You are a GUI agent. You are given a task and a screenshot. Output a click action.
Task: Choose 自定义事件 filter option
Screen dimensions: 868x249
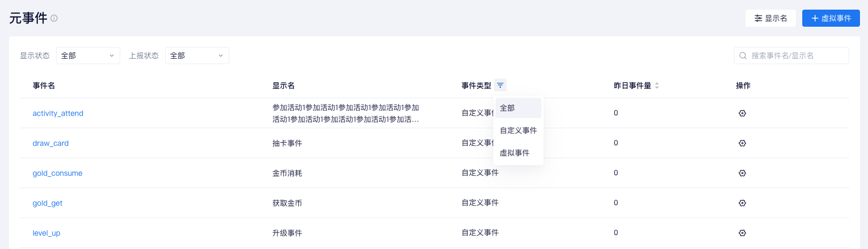[x=518, y=130]
